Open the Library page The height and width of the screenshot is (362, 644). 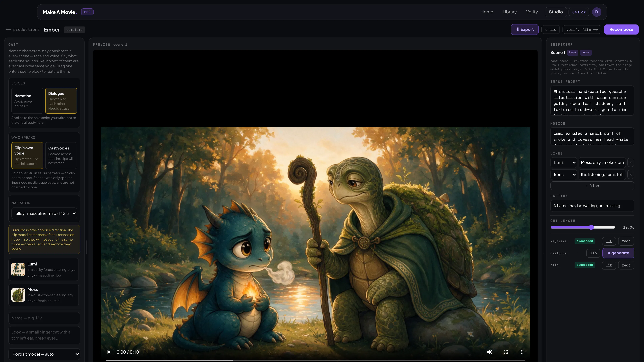[x=509, y=12]
